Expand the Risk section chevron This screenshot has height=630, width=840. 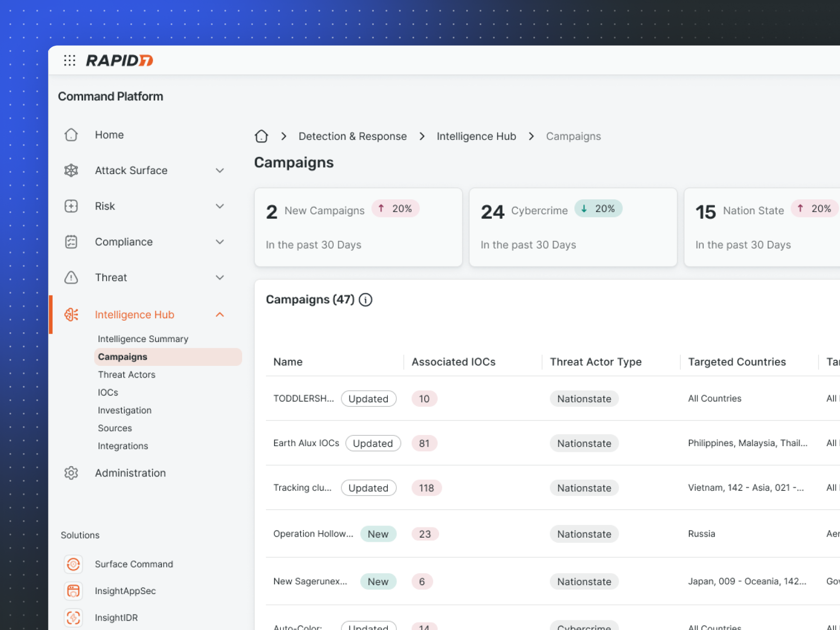[220, 206]
